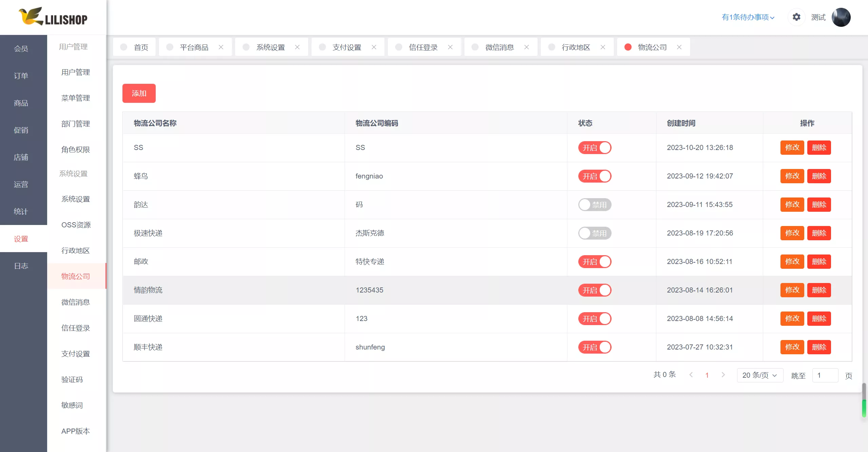Open the 20 条/页 page size dropdown

pos(759,375)
